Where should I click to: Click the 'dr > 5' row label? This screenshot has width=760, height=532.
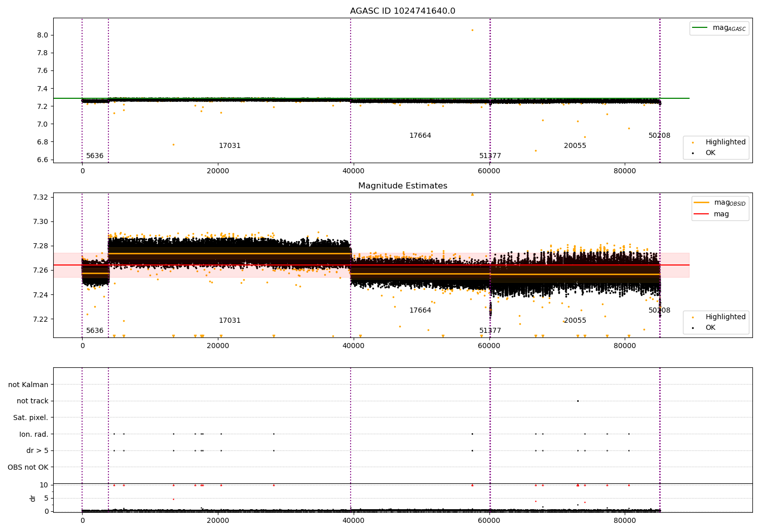point(37,450)
